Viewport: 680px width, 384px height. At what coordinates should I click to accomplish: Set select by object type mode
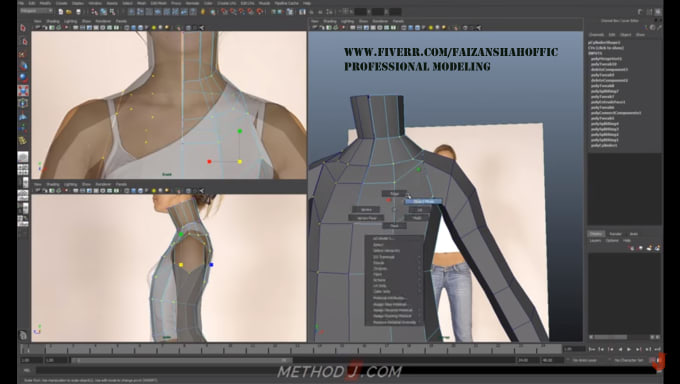104,12
